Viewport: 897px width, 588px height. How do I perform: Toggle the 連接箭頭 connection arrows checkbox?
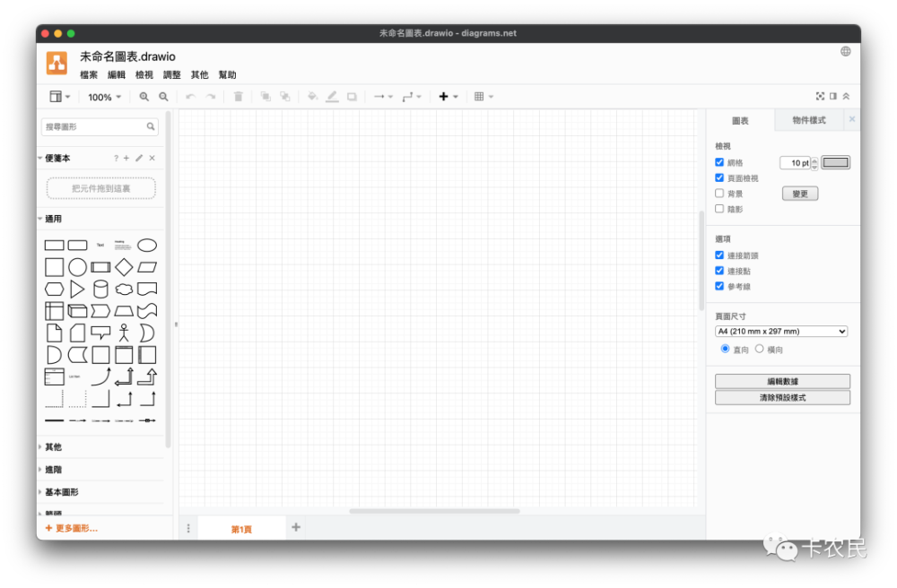tap(719, 255)
